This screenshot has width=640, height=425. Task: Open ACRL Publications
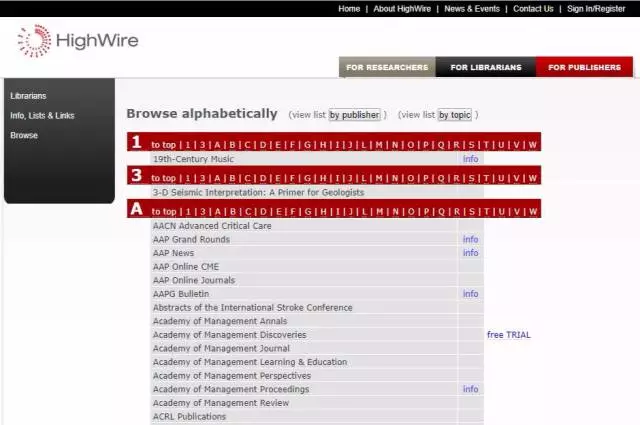pos(189,417)
